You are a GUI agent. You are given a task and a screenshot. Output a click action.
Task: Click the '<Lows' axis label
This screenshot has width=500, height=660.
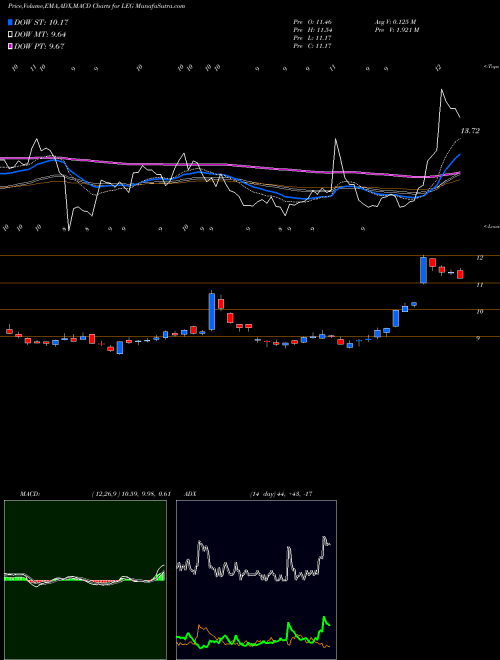pos(492,226)
